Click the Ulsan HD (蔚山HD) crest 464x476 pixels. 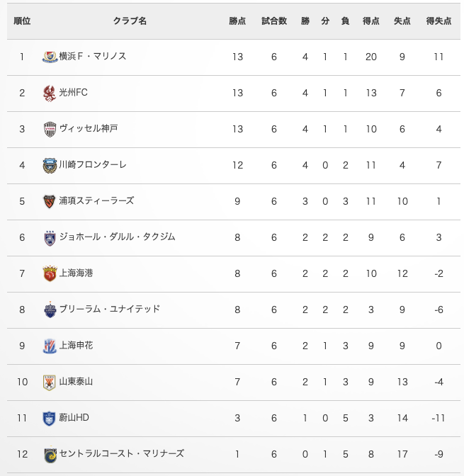coord(50,418)
